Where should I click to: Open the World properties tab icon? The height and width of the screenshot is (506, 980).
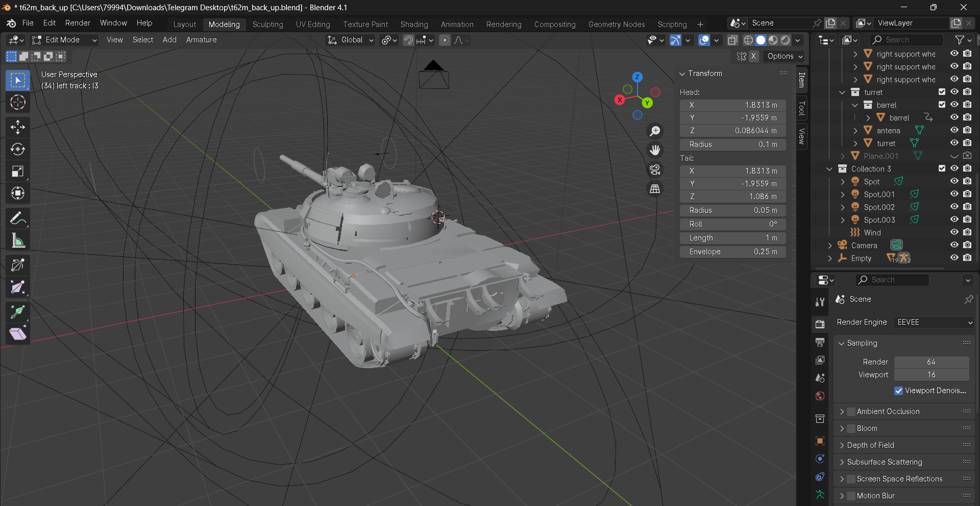820,396
